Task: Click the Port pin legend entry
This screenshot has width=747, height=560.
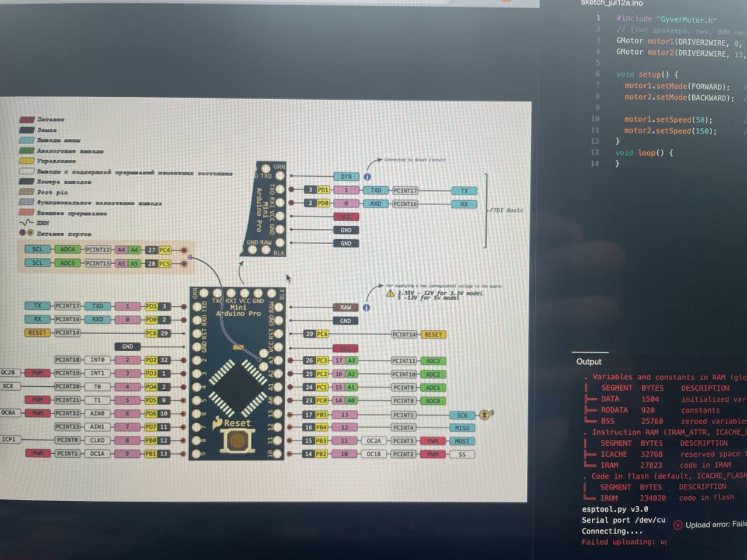Action: (x=53, y=192)
